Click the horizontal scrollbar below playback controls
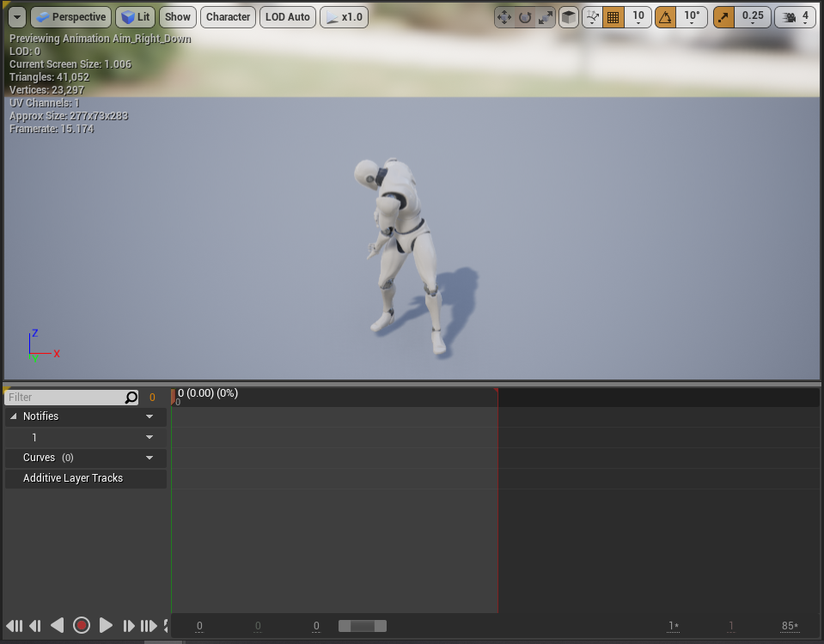Image resolution: width=824 pixels, height=644 pixels. [x=164, y=642]
